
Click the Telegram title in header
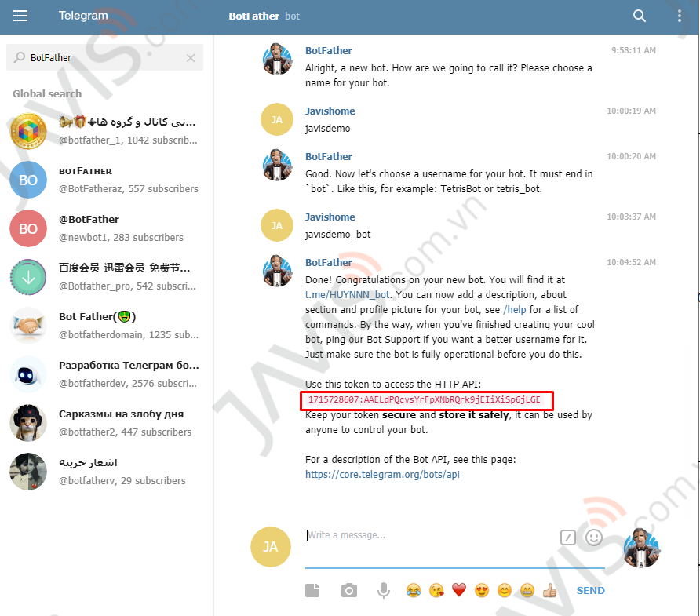tap(83, 16)
